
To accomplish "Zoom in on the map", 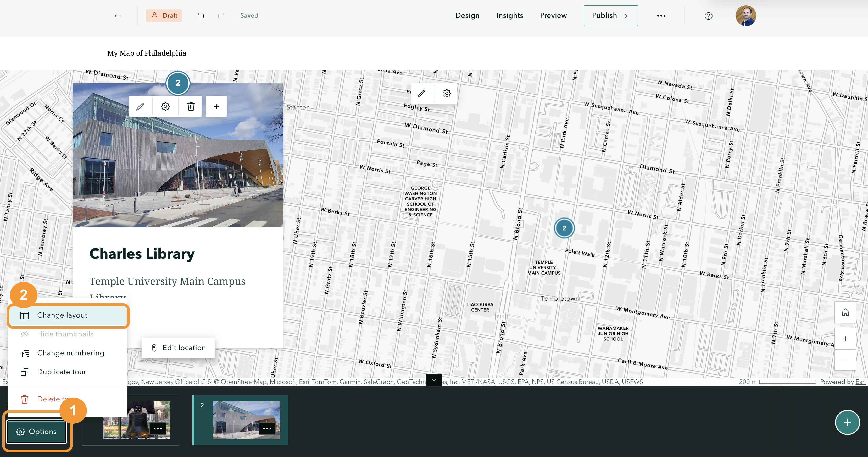I will pyautogui.click(x=845, y=339).
